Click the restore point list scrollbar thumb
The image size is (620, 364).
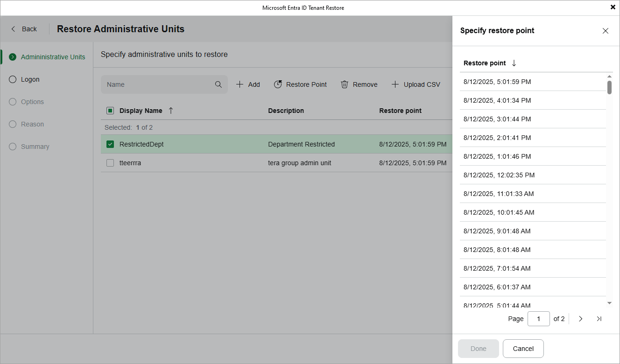coord(609,87)
